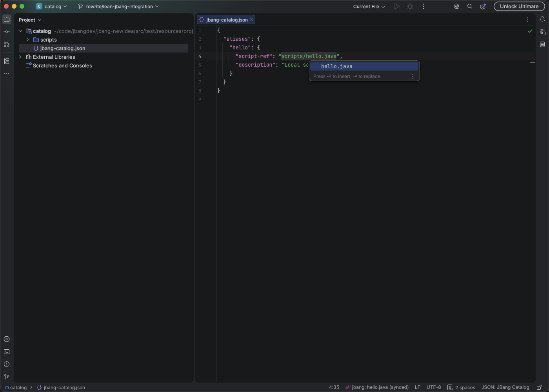Image resolution: width=549 pixels, height=392 pixels.
Task: Open editor tabs options menu
Action: pyautogui.click(x=528, y=20)
